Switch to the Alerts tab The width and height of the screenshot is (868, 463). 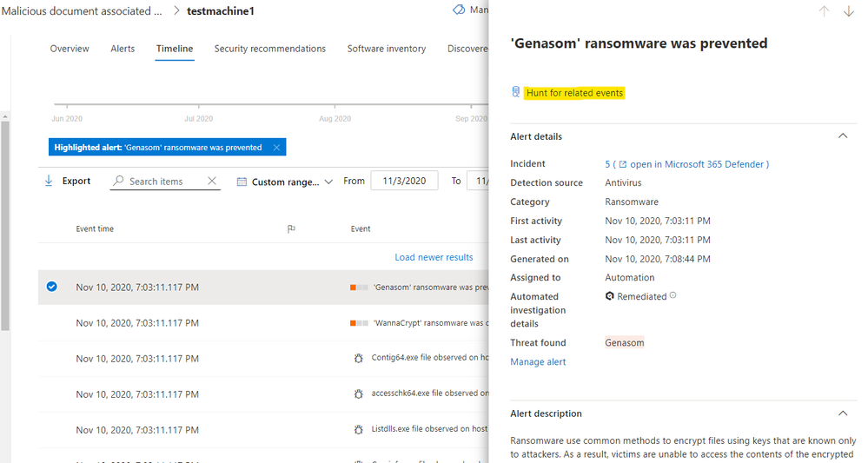click(x=123, y=49)
